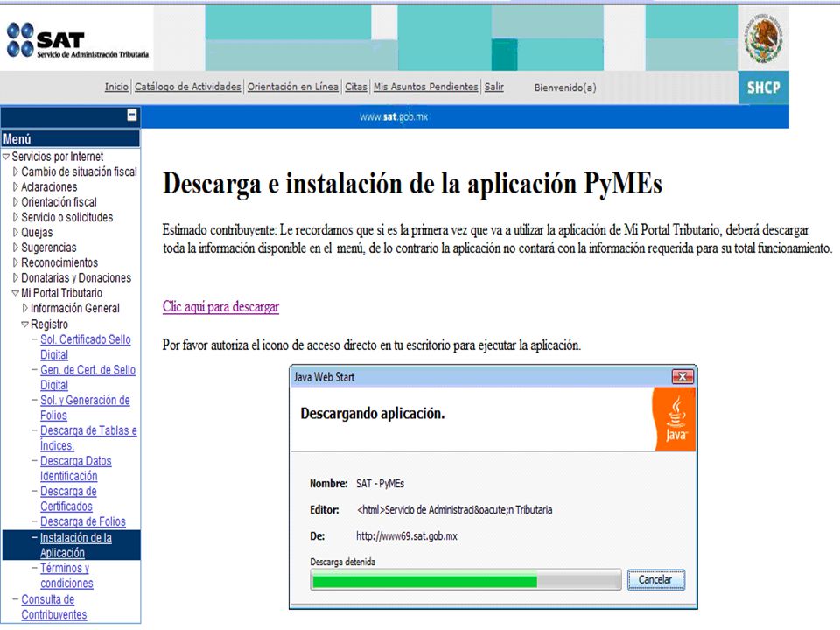The image size is (840, 630).
Task: Open Descarga Datos Identificación
Action: pos(75,469)
